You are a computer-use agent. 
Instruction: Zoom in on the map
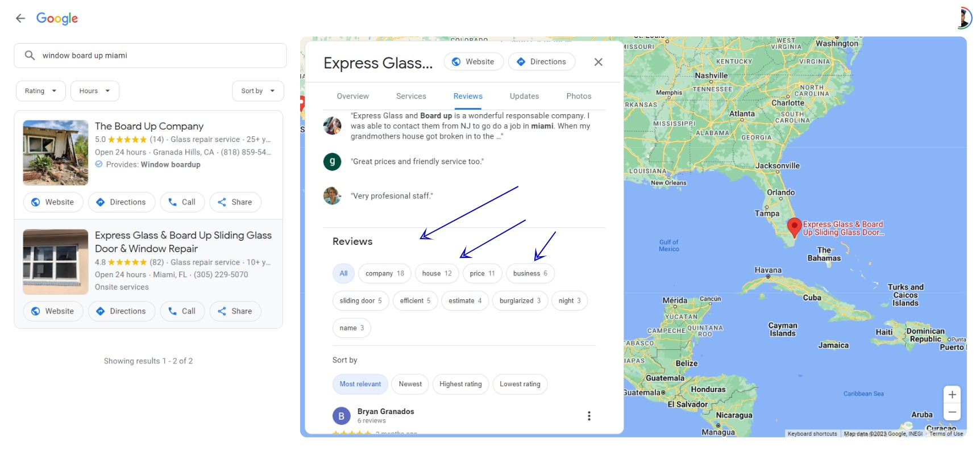[x=952, y=395]
